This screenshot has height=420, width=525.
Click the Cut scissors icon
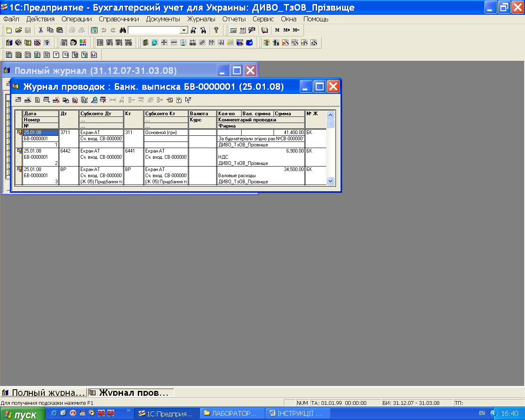[x=41, y=30]
